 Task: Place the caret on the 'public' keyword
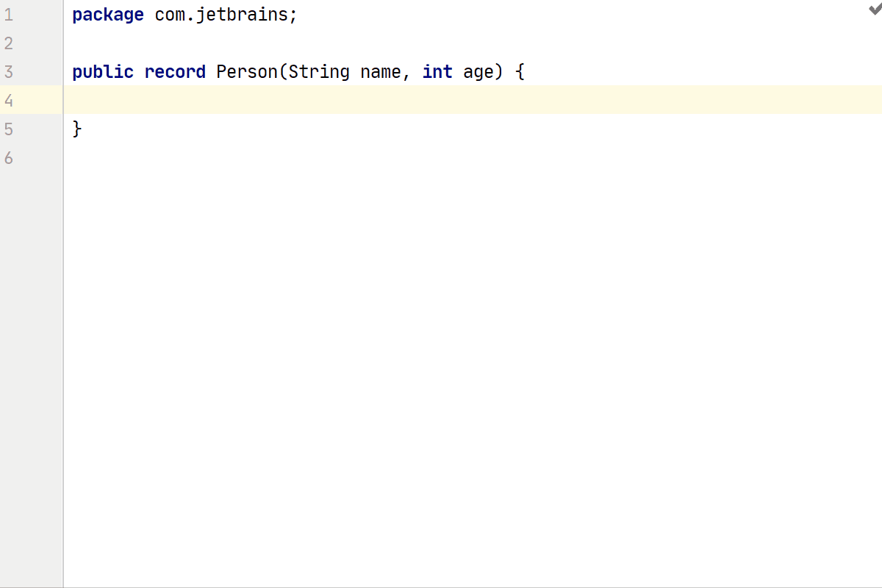(103, 72)
